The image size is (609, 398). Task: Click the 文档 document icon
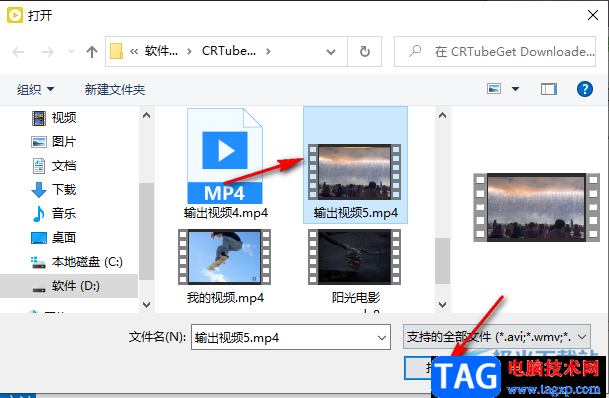pos(39,166)
